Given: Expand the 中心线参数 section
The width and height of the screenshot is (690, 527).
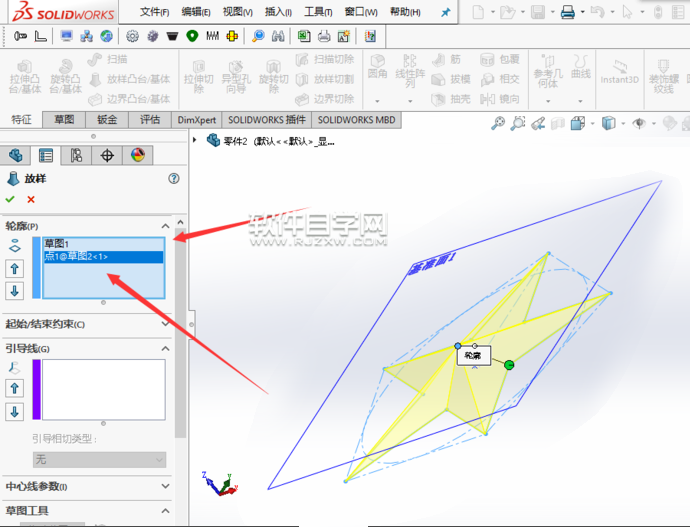Looking at the screenshot, I should [x=167, y=487].
